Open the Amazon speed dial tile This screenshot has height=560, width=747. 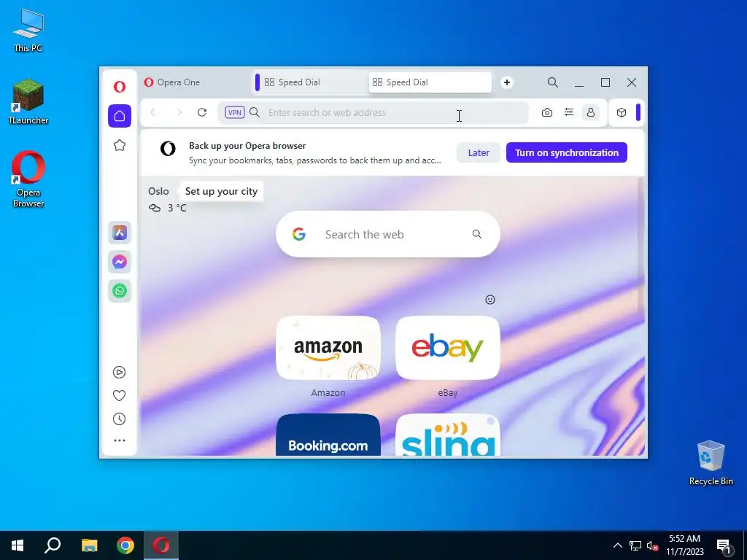pyautogui.click(x=328, y=348)
